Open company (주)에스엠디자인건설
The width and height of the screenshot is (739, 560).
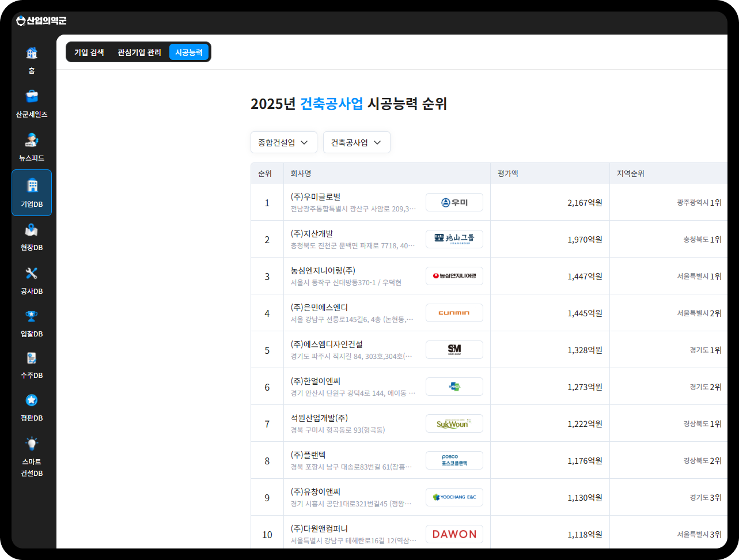327,345
